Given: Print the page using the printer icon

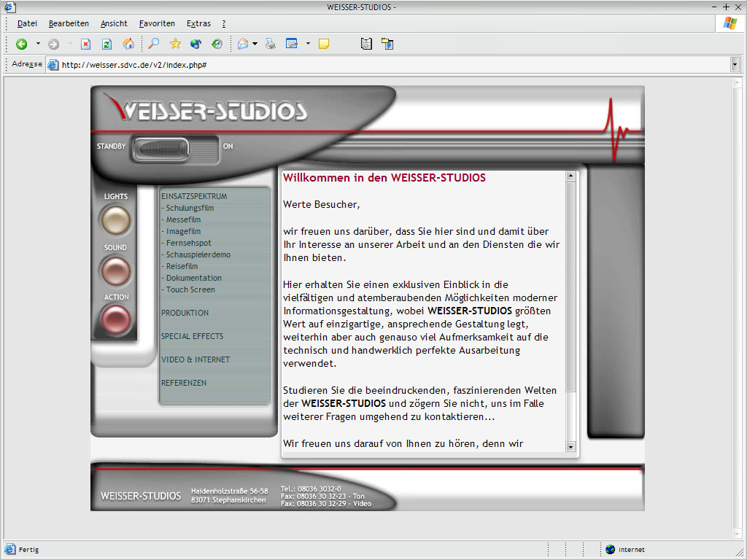Looking at the screenshot, I should (x=271, y=44).
